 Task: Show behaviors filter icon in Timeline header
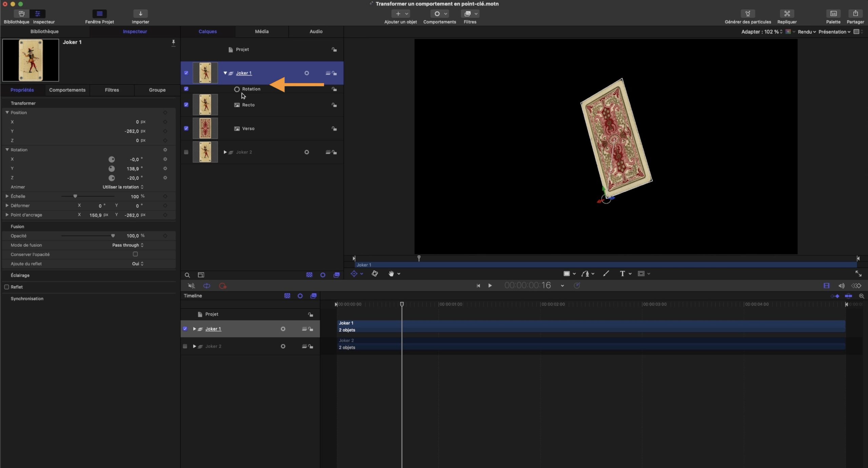300,296
